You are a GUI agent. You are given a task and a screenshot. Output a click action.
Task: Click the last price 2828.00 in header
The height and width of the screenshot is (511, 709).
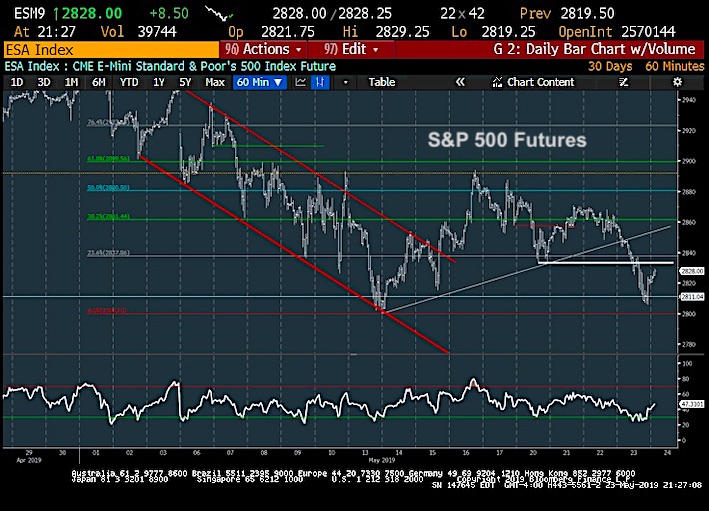point(92,14)
